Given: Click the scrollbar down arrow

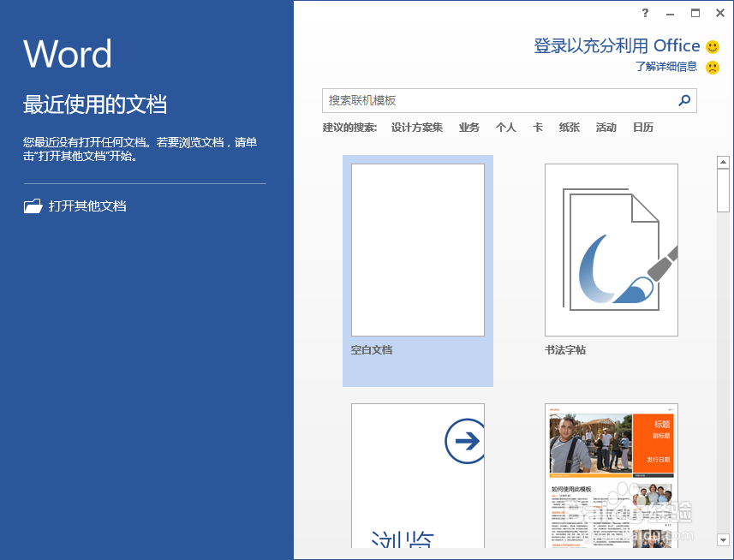Looking at the screenshot, I should [x=723, y=541].
